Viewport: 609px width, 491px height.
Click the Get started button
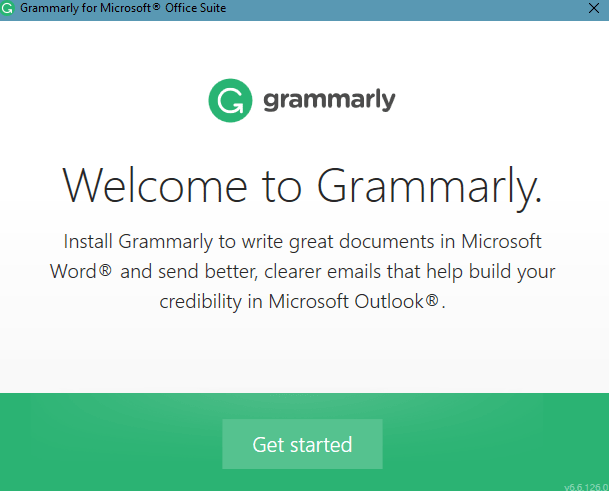pyautogui.click(x=302, y=444)
